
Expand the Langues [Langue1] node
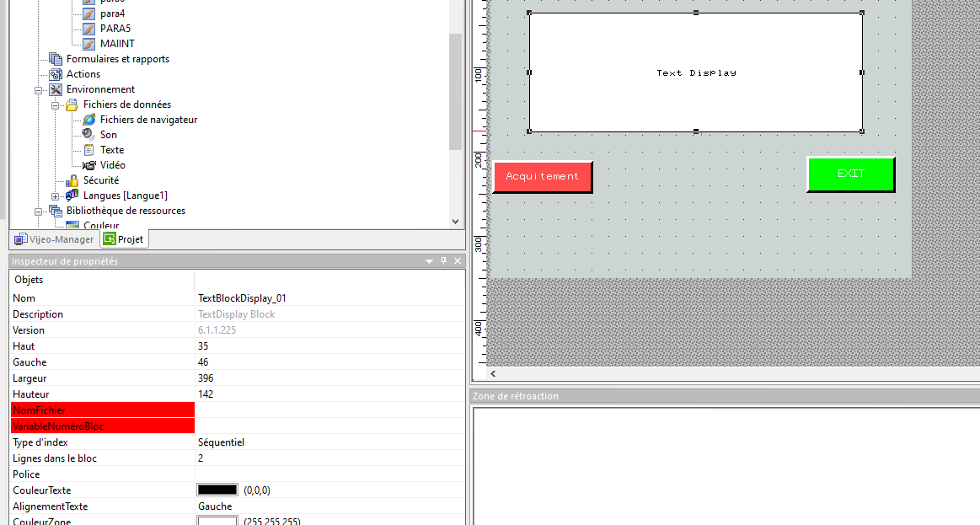pyautogui.click(x=55, y=196)
